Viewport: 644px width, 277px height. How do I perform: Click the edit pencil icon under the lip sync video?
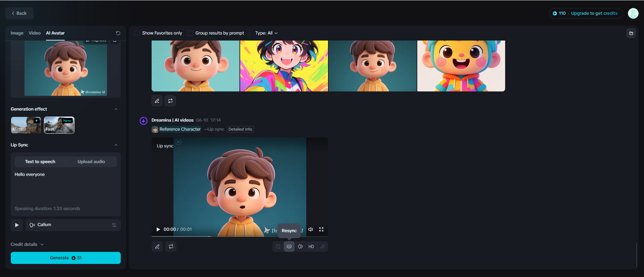pos(157,247)
